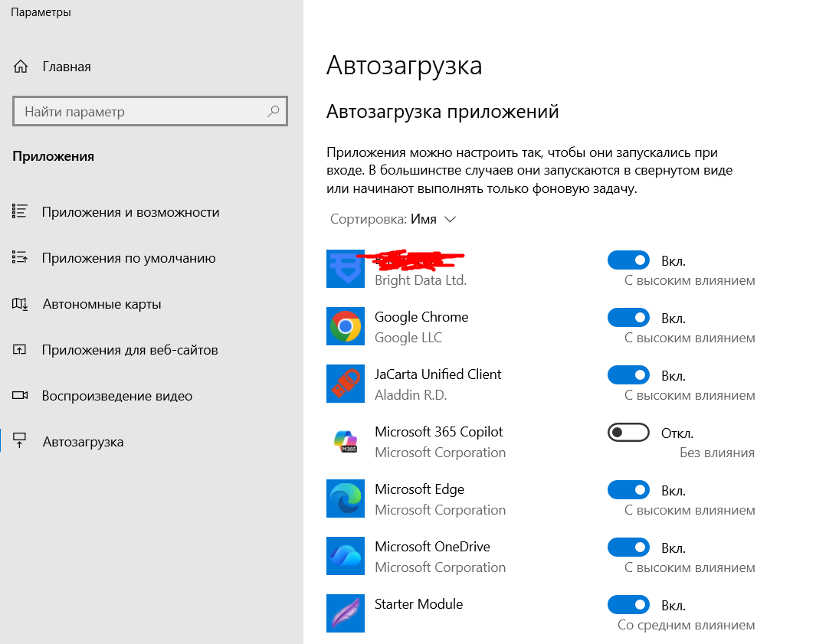Click the Google Chrome app name
The image size is (839, 644).
click(421, 317)
